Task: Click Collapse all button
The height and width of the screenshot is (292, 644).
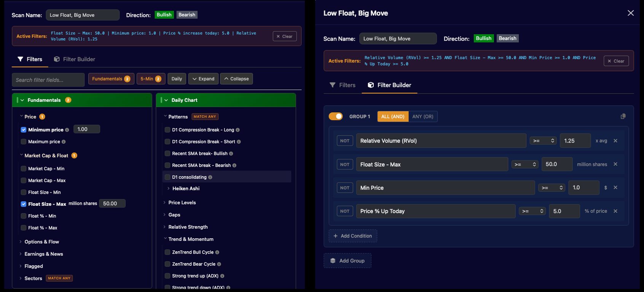Action: point(236,79)
